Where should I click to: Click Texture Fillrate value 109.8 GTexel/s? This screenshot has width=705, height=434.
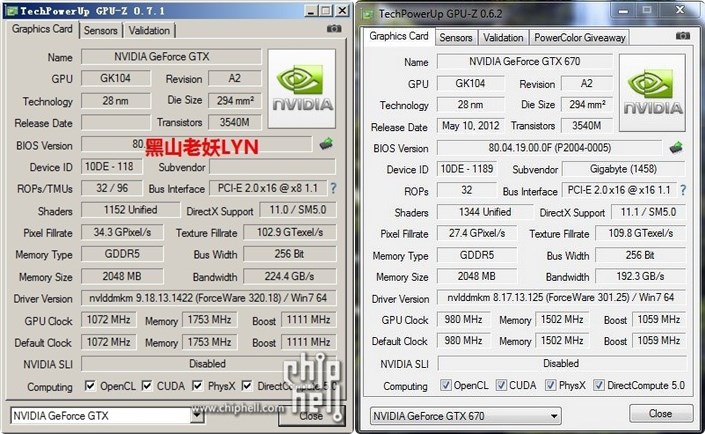[640, 233]
